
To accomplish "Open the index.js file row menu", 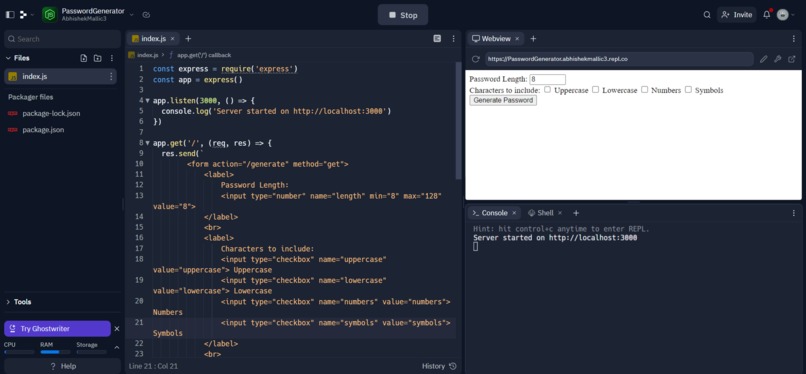I will (x=111, y=77).
